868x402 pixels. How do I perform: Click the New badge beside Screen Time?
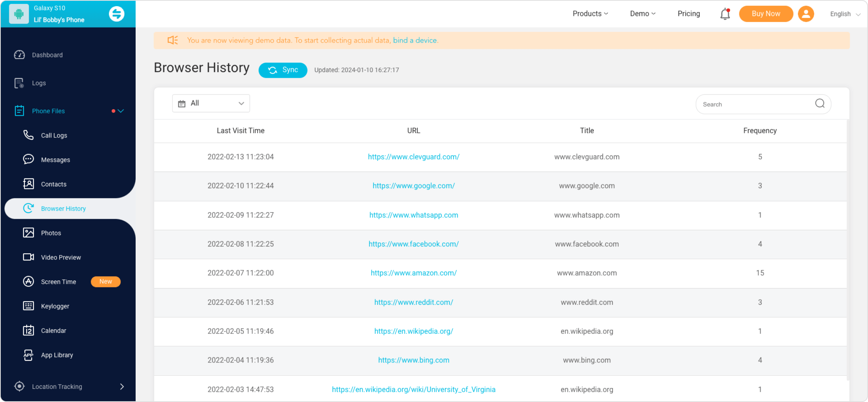pyautogui.click(x=105, y=282)
